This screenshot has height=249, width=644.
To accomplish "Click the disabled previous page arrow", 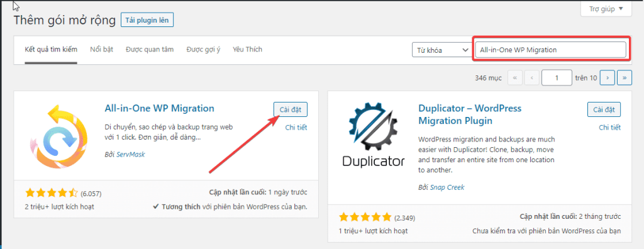I will click(532, 78).
